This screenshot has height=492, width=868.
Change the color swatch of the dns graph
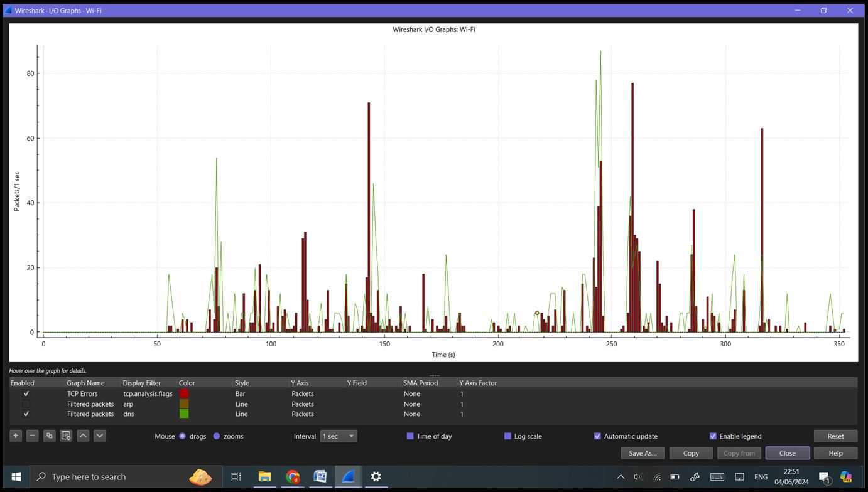184,414
